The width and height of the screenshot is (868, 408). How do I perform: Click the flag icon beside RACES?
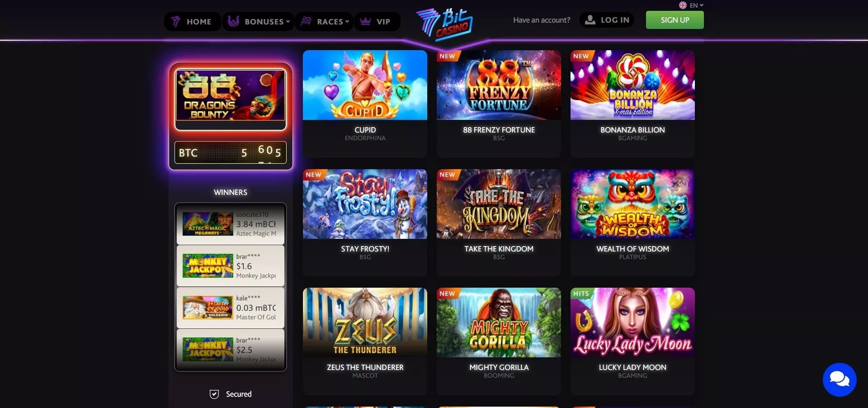click(x=306, y=21)
